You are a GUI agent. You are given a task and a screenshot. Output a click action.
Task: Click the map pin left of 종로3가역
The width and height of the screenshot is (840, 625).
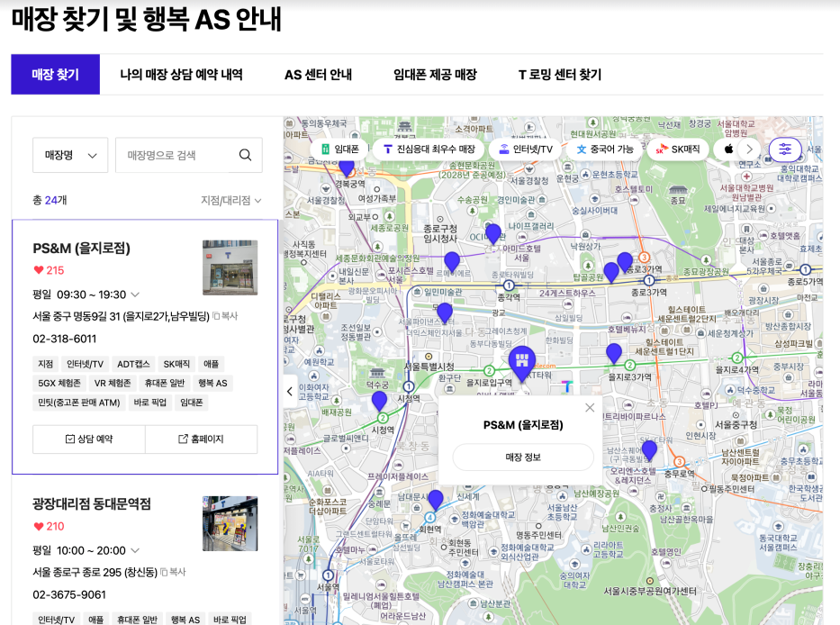tap(625, 263)
